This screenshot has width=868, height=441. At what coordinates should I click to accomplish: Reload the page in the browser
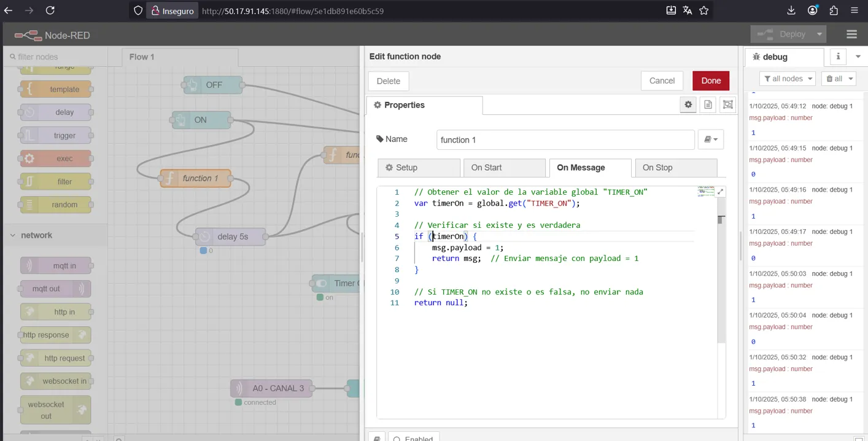tap(50, 10)
